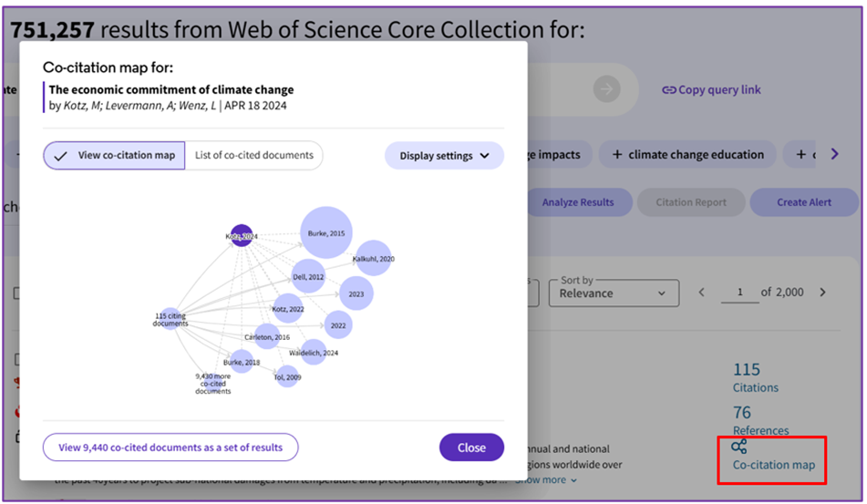The width and height of the screenshot is (867, 504).
Task: Click the previous page arrow icon
Action: point(701,293)
